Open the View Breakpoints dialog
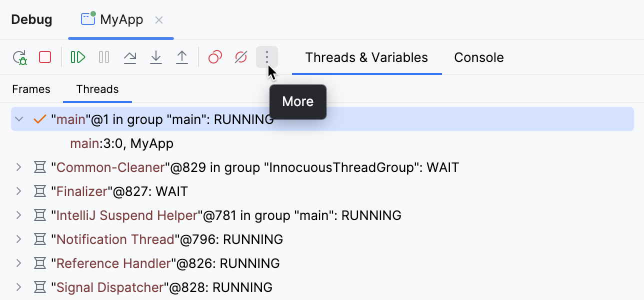The height and width of the screenshot is (300, 644). click(x=214, y=57)
